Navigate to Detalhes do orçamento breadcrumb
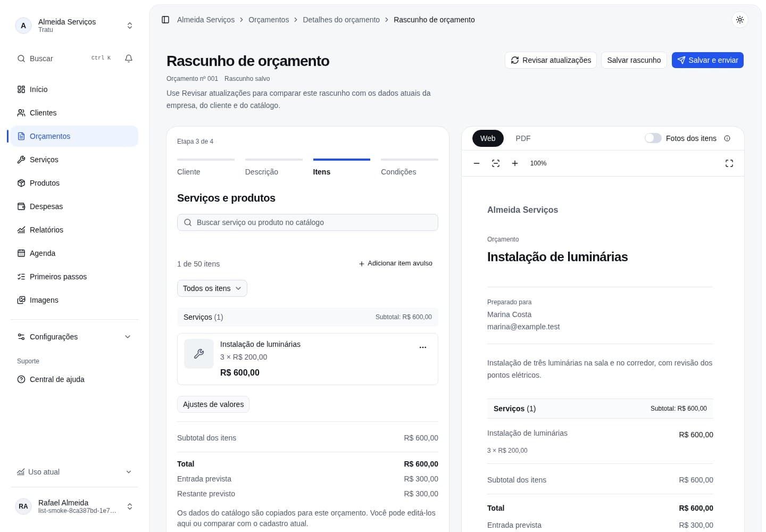The width and height of the screenshot is (766, 532). [341, 20]
